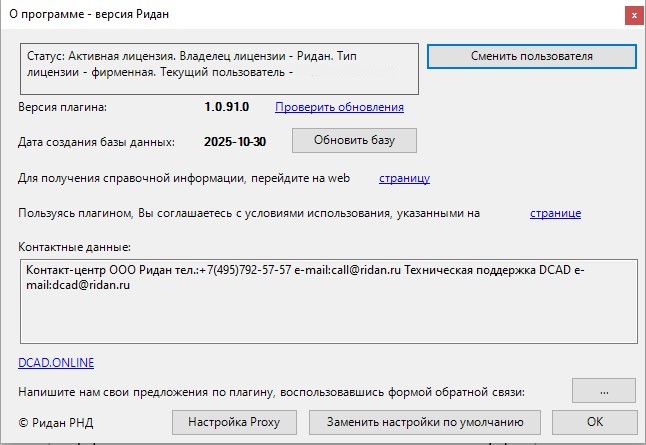Click the Версия плагина label
Viewport: 646px width, 445px height.
62,107
